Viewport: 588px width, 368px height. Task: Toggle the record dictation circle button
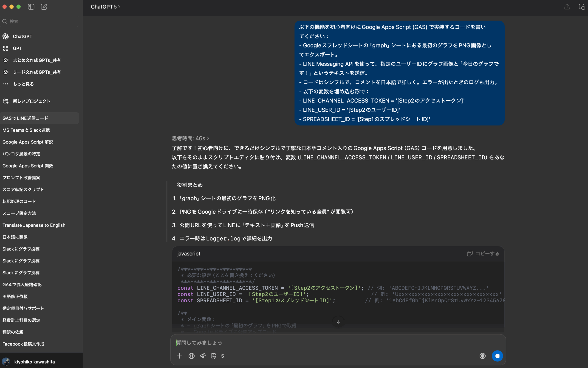pos(482,356)
